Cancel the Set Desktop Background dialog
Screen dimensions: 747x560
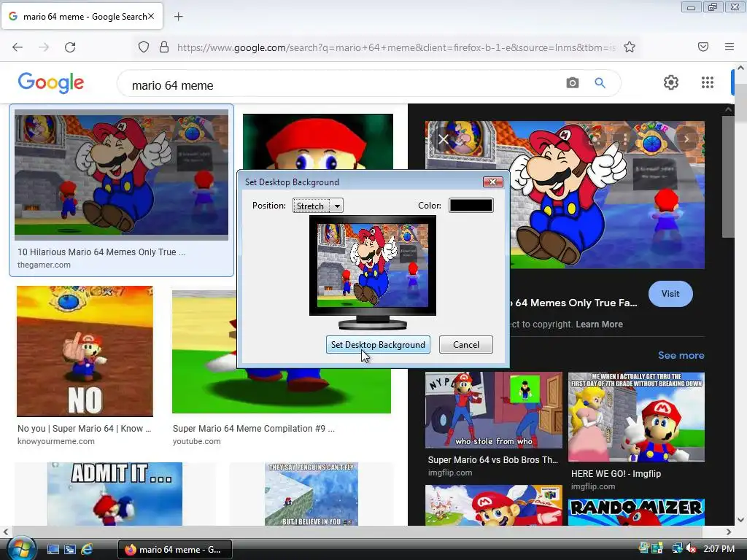[466, 345]
